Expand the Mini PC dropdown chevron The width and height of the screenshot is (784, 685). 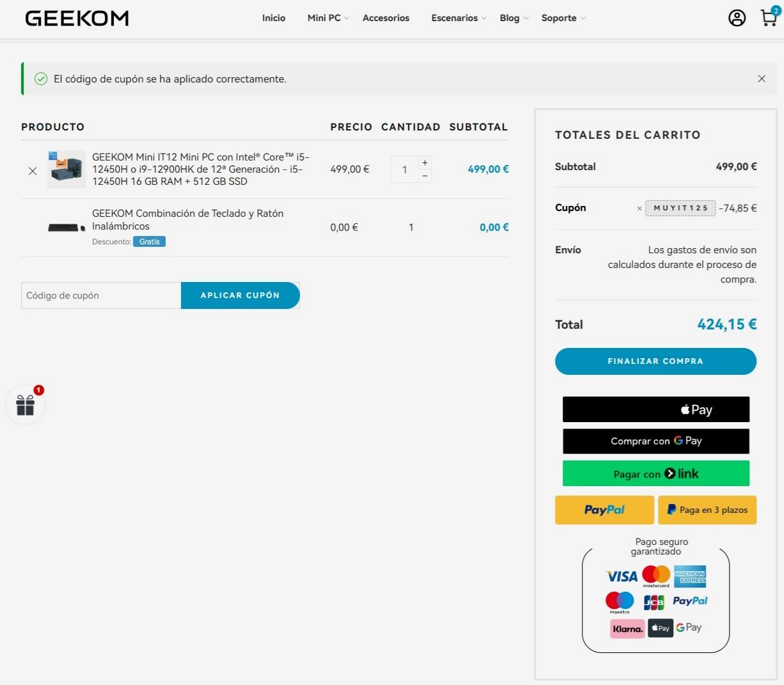coord(347,19)
